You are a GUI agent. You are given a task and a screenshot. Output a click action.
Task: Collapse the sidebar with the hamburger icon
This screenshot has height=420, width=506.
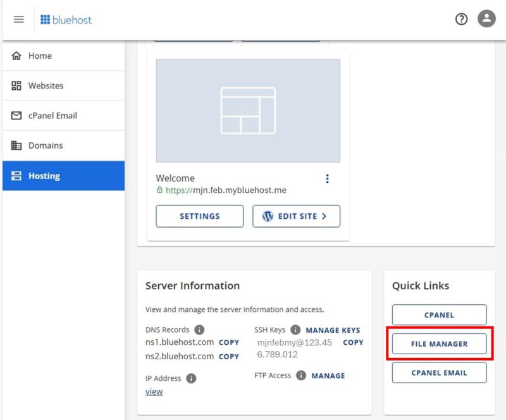(x=18, y=19)
